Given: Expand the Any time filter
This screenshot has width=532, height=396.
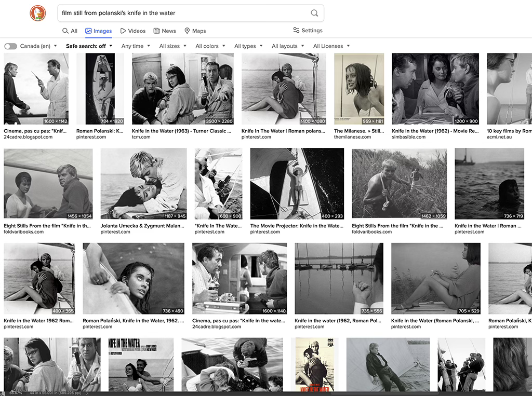Looking at the screenshot, I should click(x=136, y=46).
